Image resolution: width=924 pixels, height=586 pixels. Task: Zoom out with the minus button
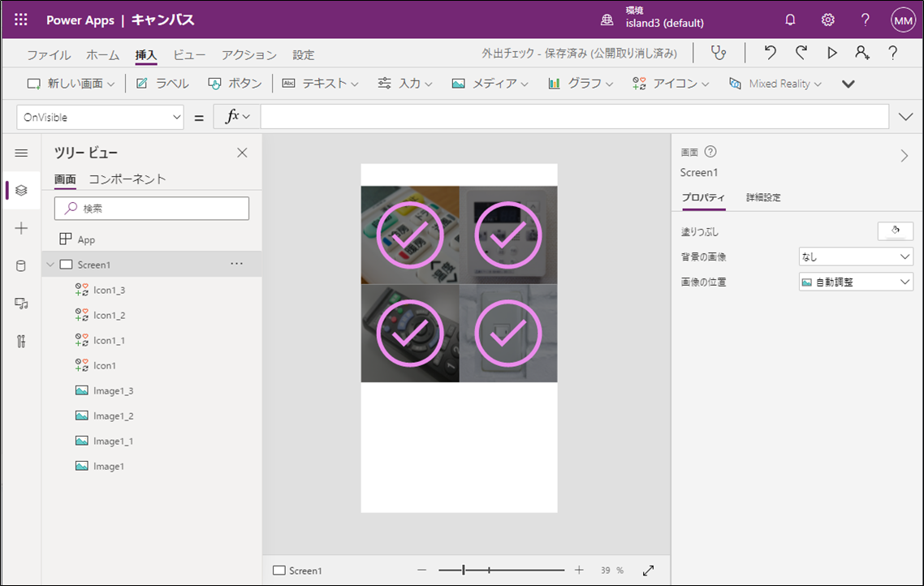click(422, 570)
